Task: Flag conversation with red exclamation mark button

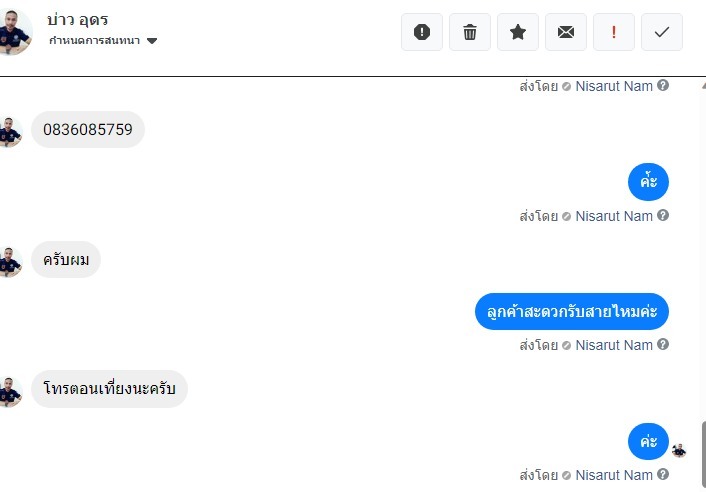Action: [x=614, y=32]
